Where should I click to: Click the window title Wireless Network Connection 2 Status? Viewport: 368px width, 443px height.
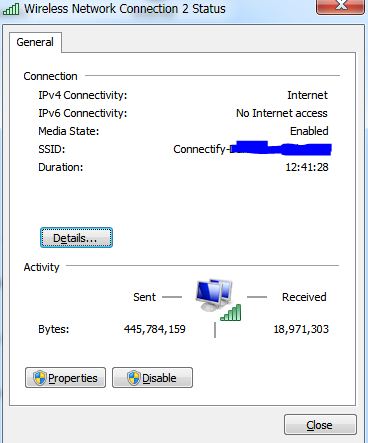click(125, 9)
